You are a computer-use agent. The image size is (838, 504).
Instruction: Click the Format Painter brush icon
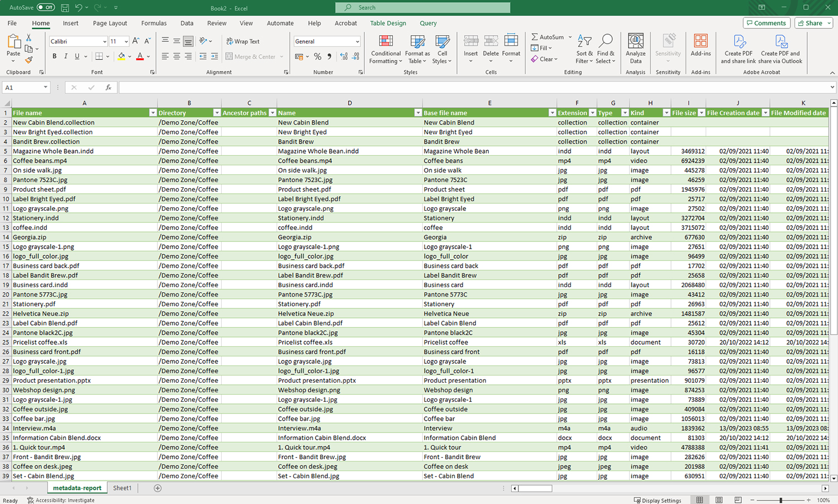[29, 60]
